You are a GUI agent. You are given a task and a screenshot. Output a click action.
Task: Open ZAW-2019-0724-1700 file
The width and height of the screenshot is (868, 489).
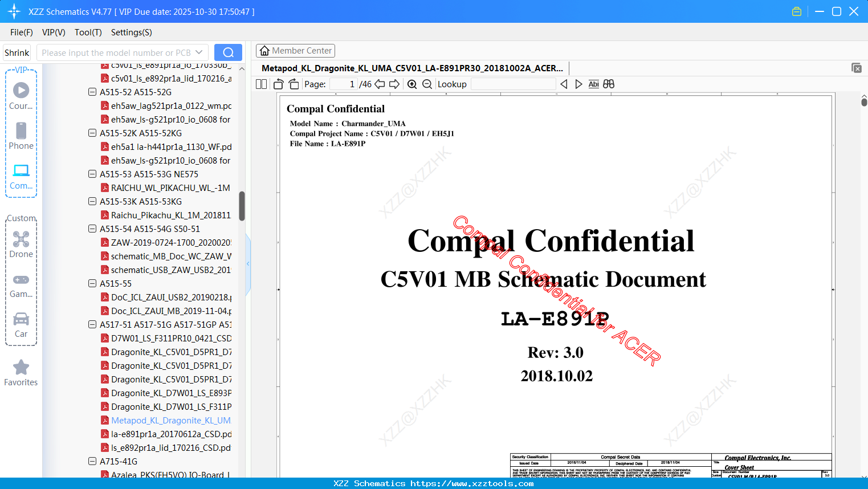coord(166,242)
